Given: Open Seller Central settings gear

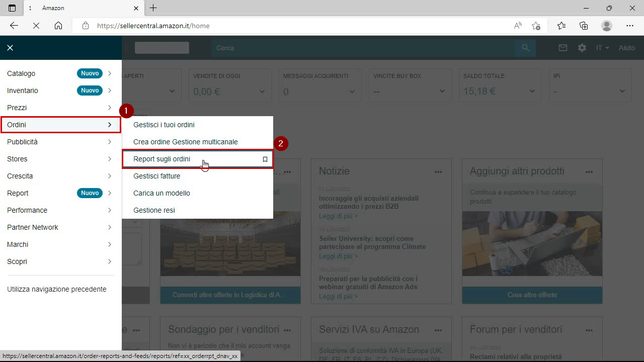Looking at the screenshot, I should point(582,48).
